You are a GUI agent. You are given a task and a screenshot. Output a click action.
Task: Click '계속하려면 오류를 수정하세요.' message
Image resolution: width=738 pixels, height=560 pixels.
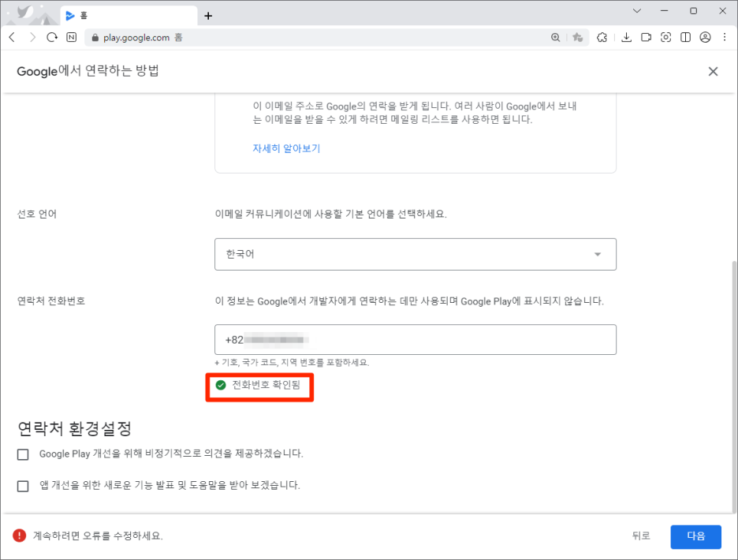point(98,536)
